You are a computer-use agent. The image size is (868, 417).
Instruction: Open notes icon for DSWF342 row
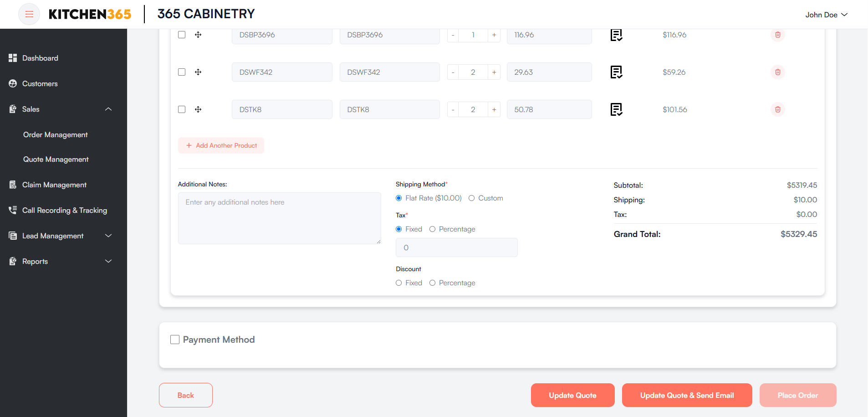coord(616,72)
